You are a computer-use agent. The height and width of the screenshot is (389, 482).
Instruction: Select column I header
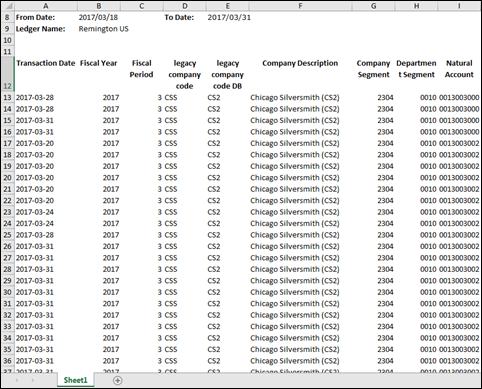pyautogui.click(x=459, y=6)
